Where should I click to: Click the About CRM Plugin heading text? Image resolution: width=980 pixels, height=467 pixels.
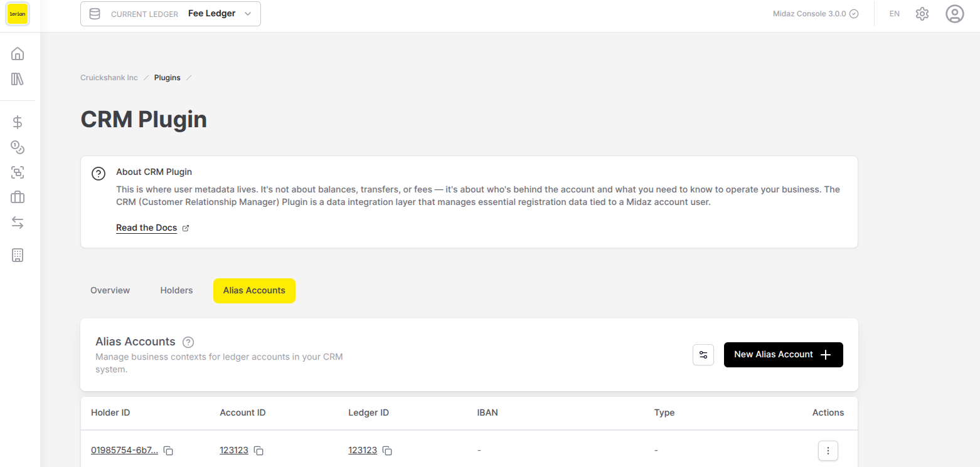tap(154, 172)
